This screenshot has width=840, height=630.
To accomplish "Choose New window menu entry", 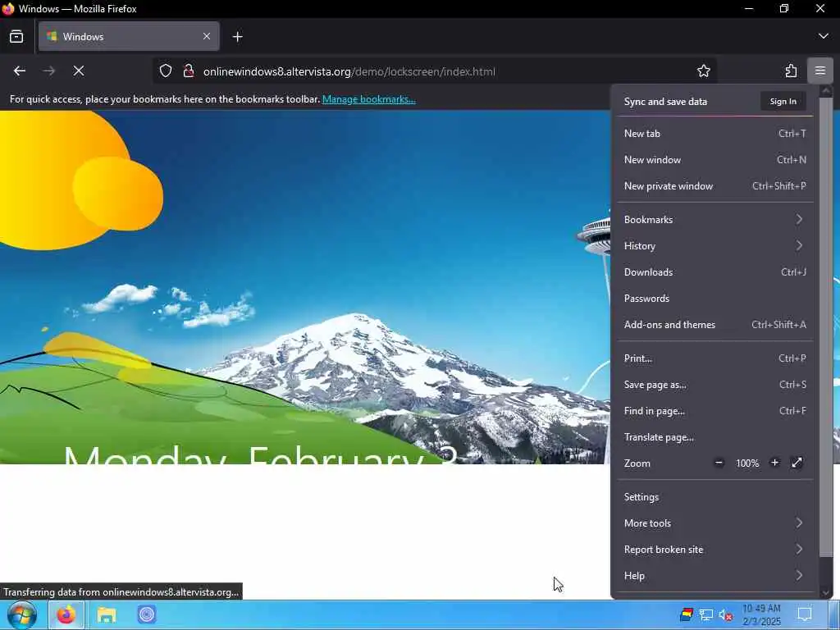I will coord(714,160).
